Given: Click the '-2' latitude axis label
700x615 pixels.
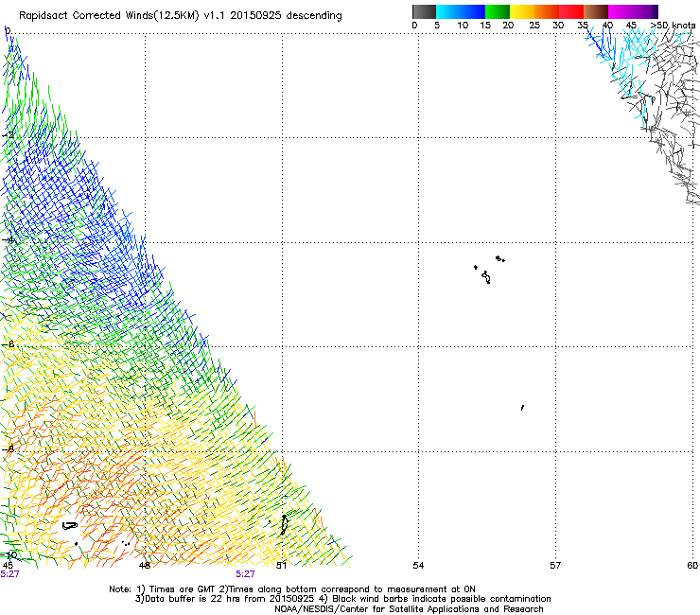Looking at the screenshot, I should pyautogui.click(x=8, y=135).
